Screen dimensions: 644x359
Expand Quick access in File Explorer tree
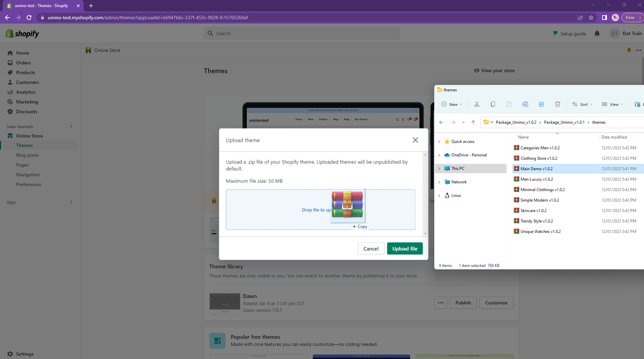[439, 142]
